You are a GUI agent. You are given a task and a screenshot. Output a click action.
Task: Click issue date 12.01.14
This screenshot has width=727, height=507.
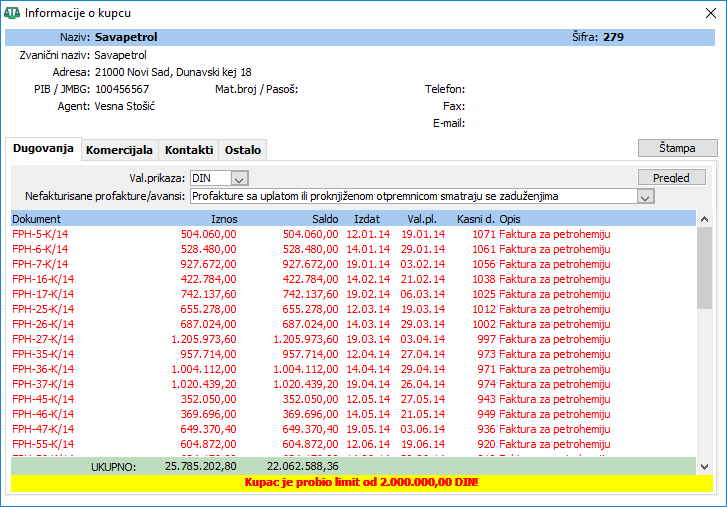(x=368, y=234)
